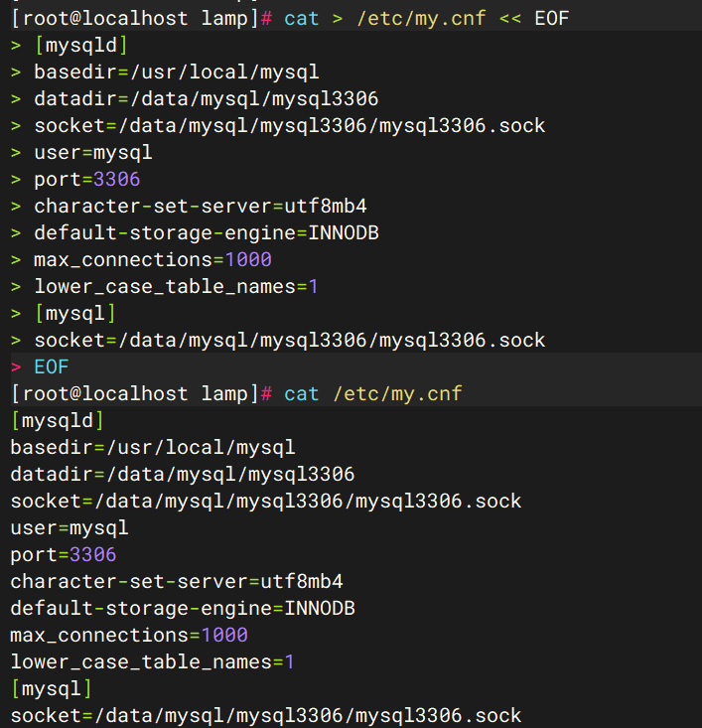Click 'lower_case_table_names=1' in the cat output
Screen dimensions: 702x728
point(153,662)
